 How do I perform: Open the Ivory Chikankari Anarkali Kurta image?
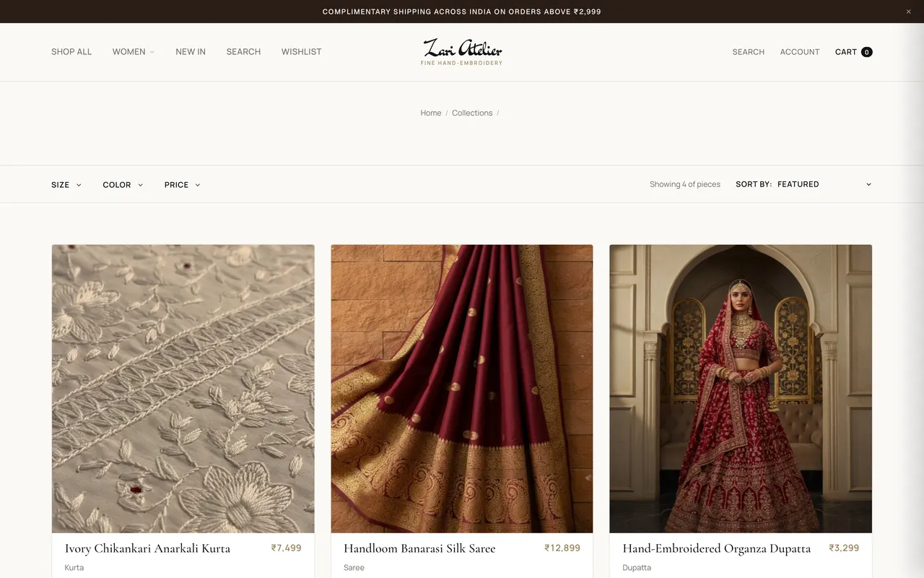pyautogui.click(x=183, y=389)
